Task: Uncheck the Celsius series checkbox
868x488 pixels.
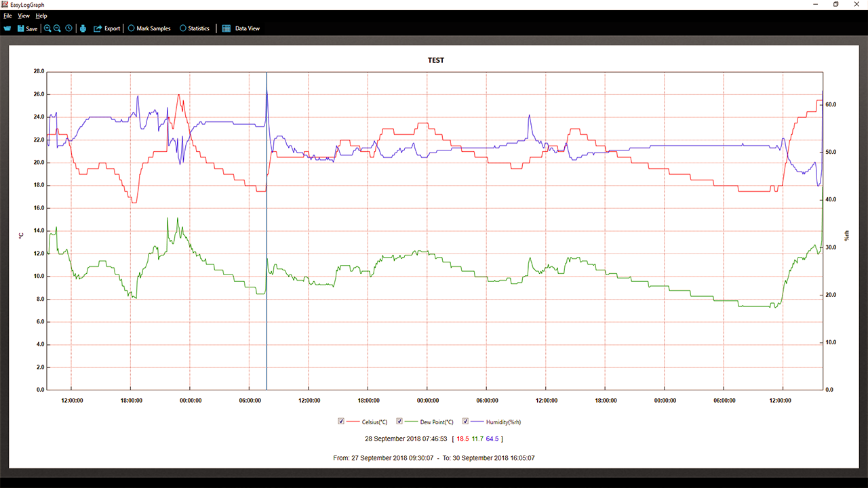Action: point(341,421)
